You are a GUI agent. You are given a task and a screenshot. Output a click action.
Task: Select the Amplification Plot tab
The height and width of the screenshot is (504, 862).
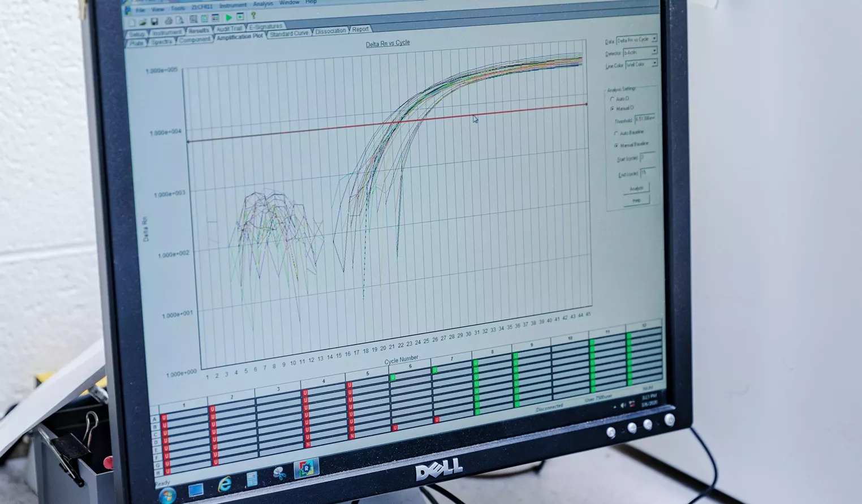click(x=240, y=37)
